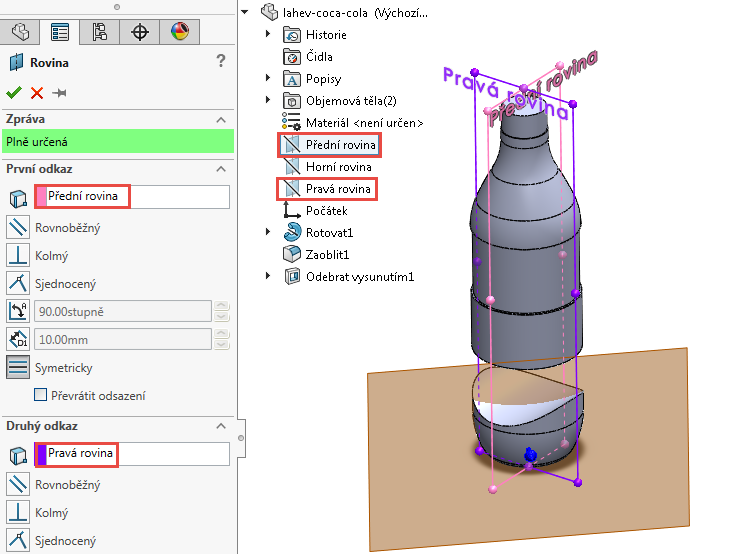Image resolution: width=750 pixels, height=554 pixels.
Task: Select the Popisy annotations icon
Action: click(292, 78)
